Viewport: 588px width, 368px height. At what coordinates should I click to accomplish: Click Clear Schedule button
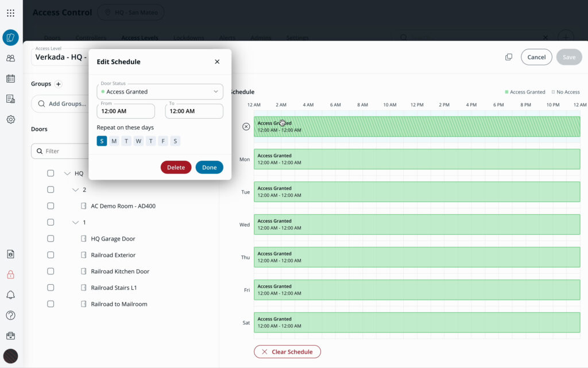point(287,351)
